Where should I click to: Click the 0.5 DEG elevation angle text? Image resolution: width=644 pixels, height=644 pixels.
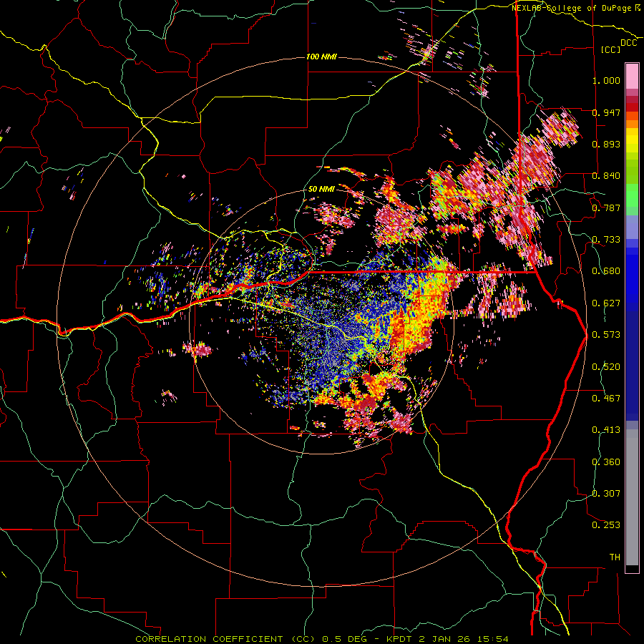pos(344,639)
